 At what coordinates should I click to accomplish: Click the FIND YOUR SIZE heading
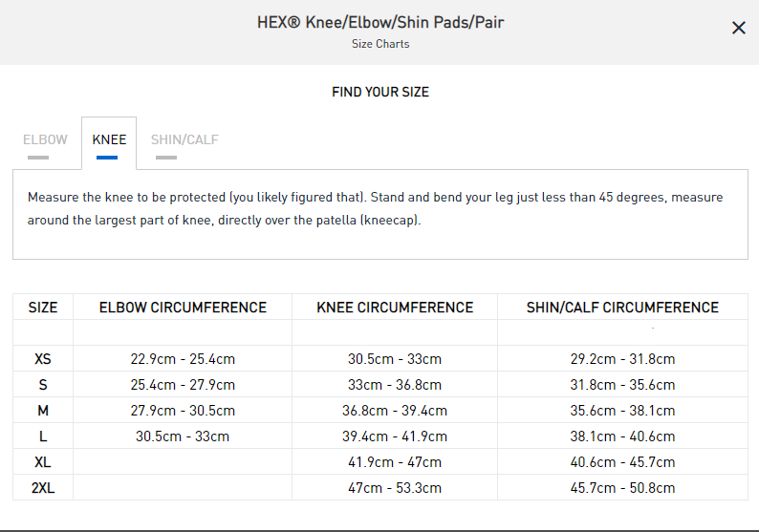point(380,92)
